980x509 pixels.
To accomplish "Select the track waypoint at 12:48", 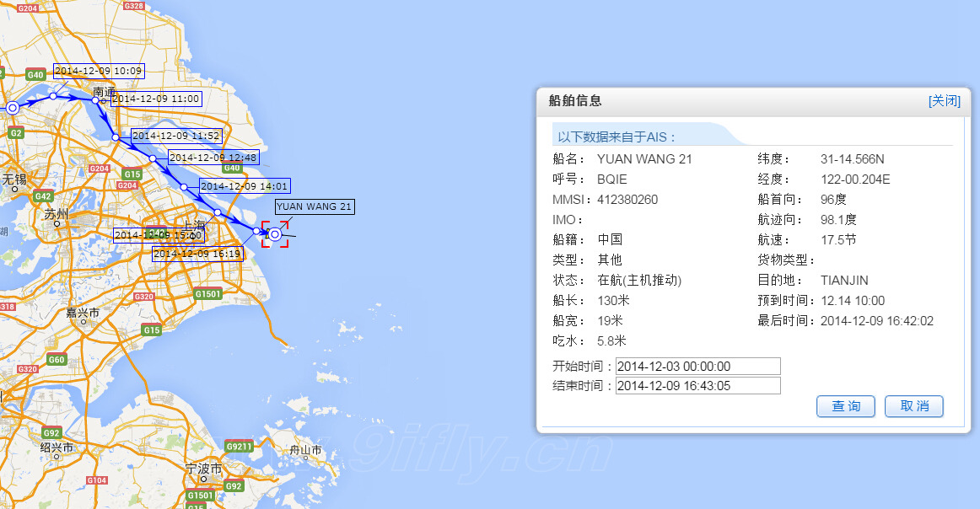I will pyautogui.click(x=153, y=158).
